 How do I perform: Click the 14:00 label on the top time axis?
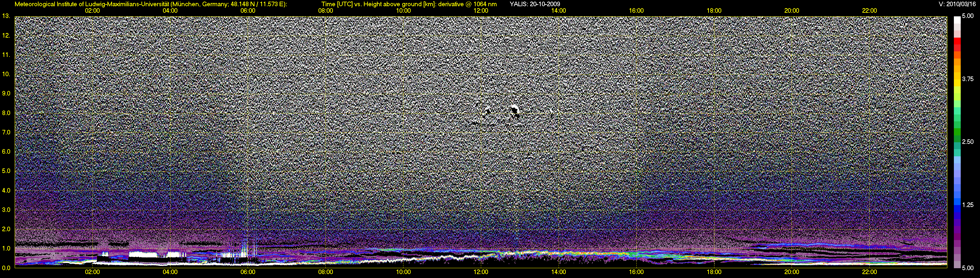(559, 11)
